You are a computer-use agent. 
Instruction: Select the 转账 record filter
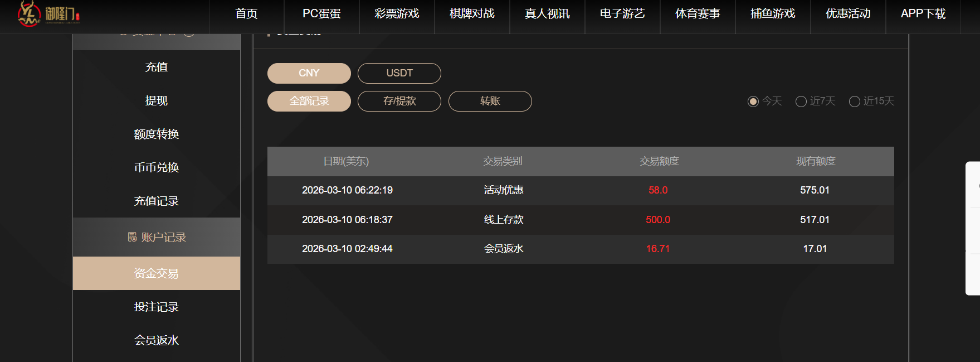490,101
